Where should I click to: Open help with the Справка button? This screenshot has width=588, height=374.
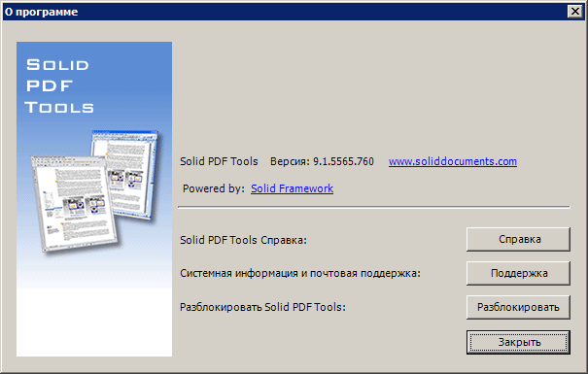click(x=518, y=239)
